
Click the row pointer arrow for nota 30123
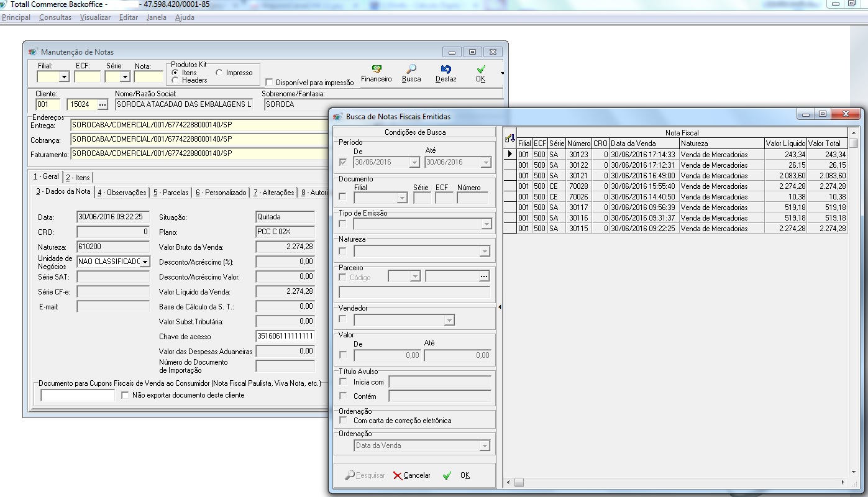coord(510,154)
